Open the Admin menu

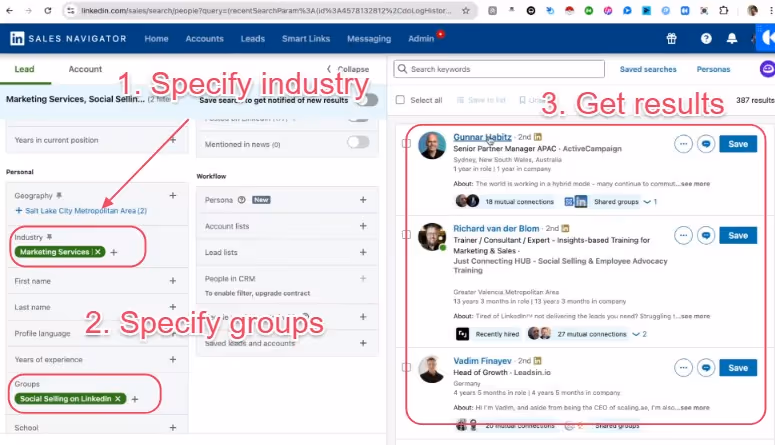click(421, 39)
